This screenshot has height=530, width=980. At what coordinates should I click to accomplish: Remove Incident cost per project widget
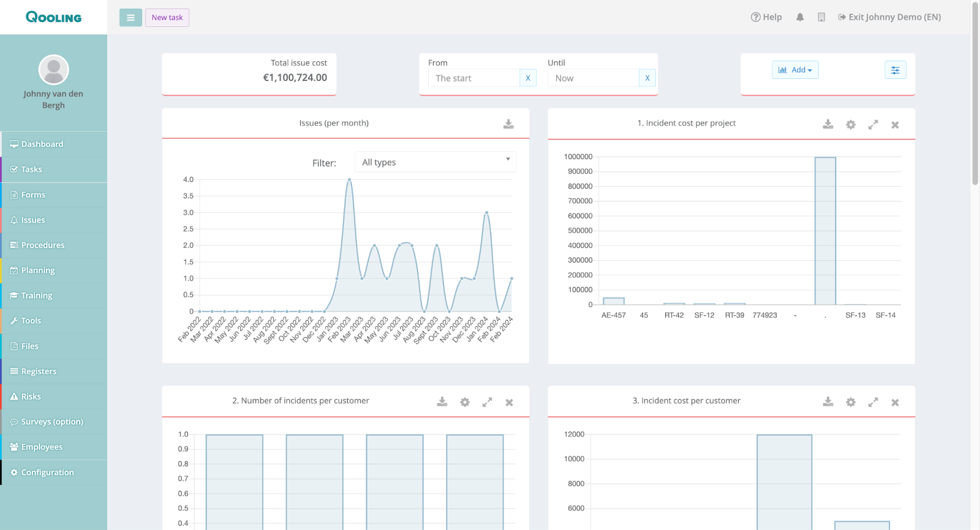[x=895, y=125]
